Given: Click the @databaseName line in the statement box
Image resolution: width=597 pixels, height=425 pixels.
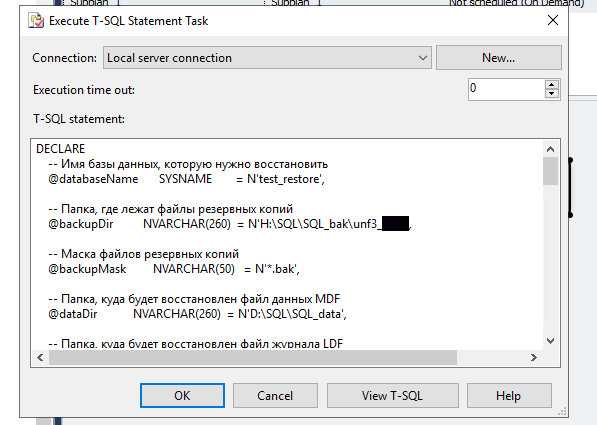Looking at the screenshot, I should point(186,179).
